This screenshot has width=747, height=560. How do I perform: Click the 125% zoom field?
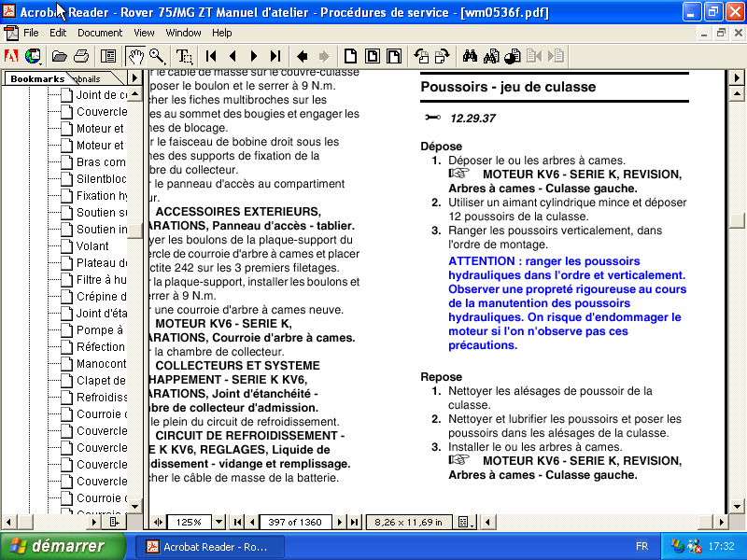tap(189, 522)
